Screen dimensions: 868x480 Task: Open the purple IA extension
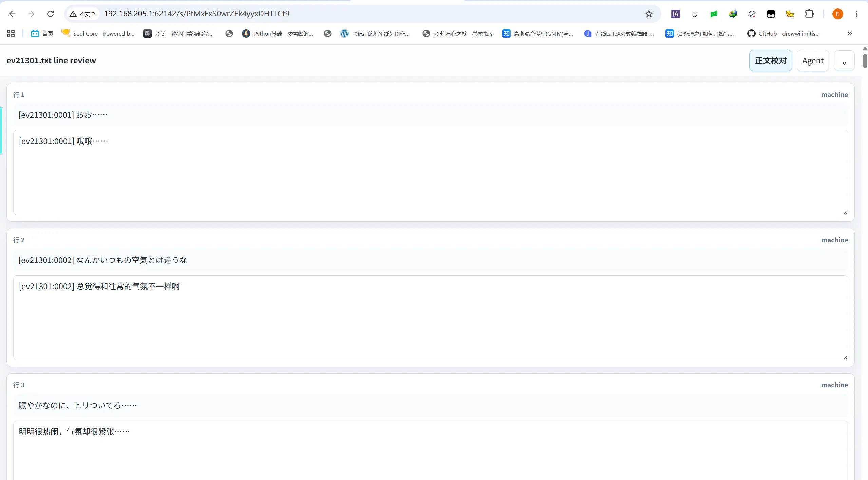click(x=675, y=14)
